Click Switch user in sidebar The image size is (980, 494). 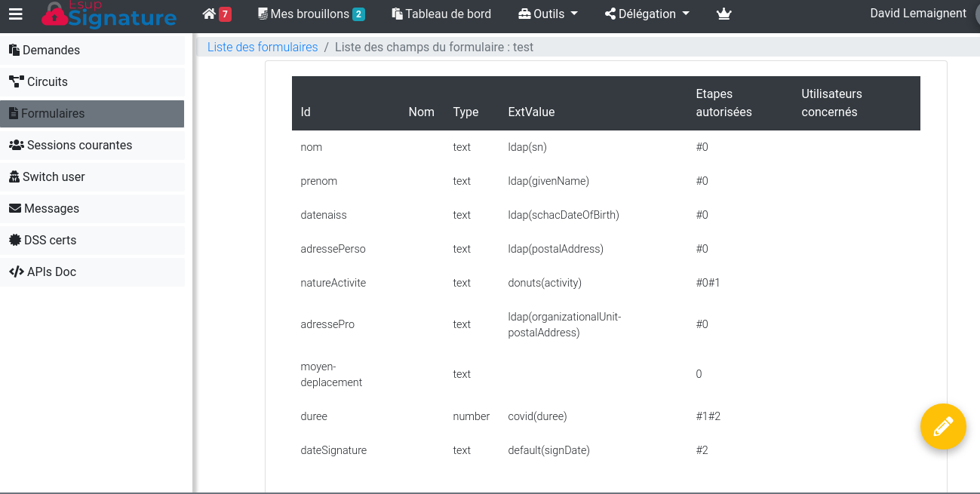(x=54, y=176)
